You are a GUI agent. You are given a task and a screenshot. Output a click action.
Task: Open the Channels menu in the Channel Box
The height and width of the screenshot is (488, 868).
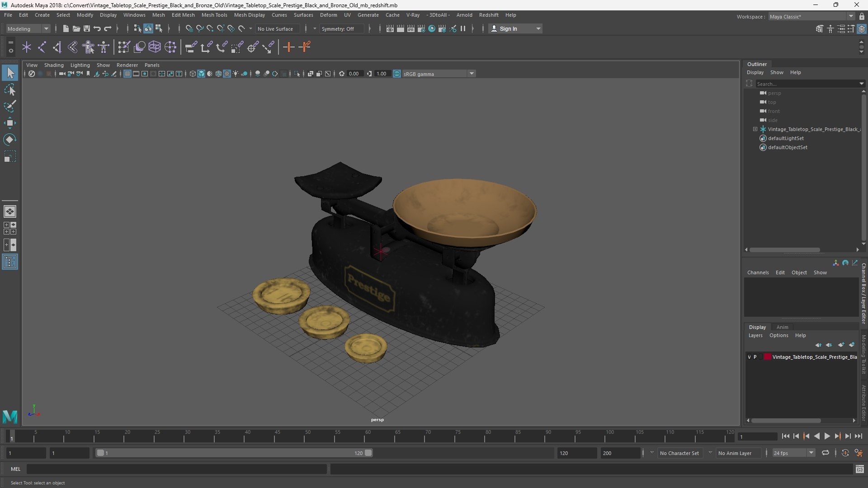[x=758, y=272]
